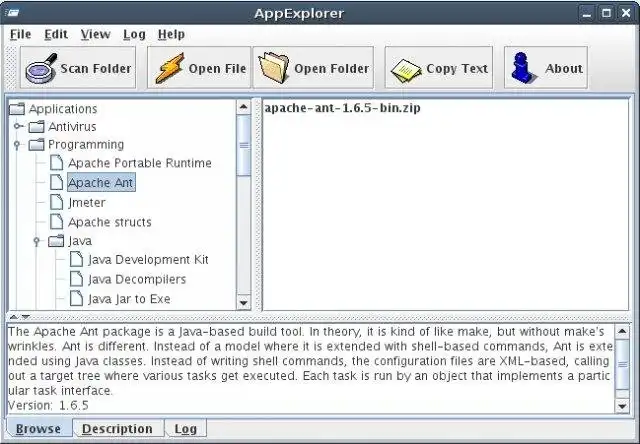The image size is (640, 444).
Task: Open the View menu
Action: 95,34
